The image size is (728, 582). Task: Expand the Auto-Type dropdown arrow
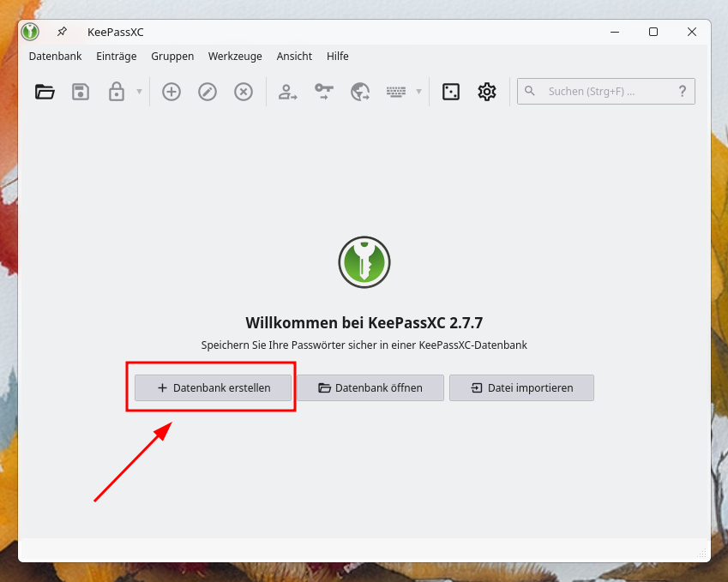(418, 92)
